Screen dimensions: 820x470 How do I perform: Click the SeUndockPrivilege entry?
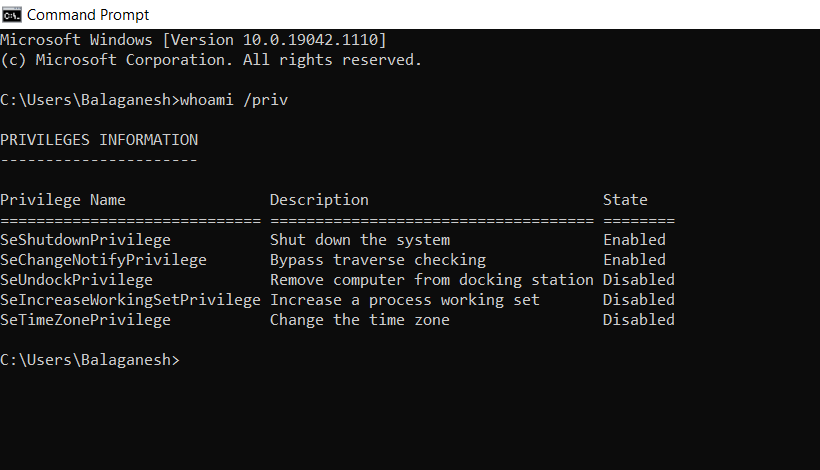(x=76, y=280)
